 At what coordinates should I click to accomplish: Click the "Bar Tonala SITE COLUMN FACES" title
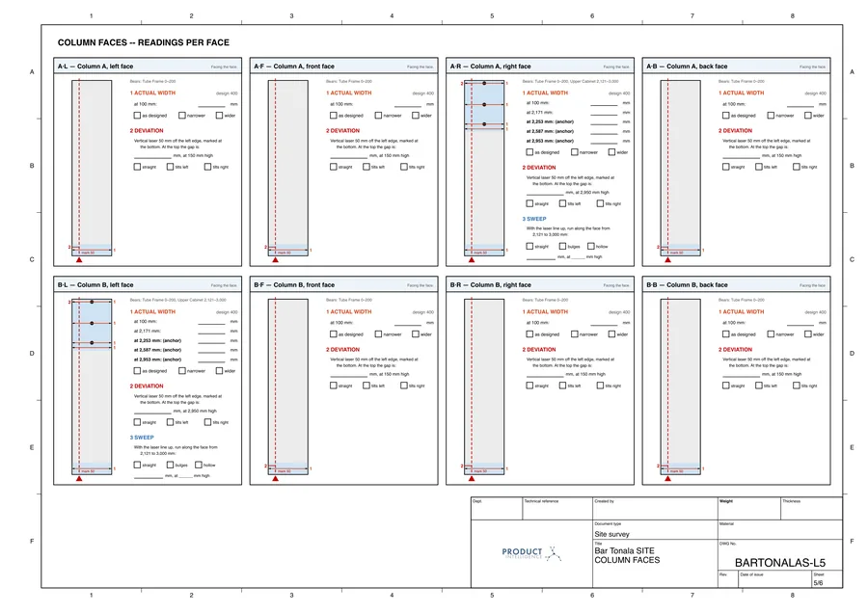click(x=627, y=555)
